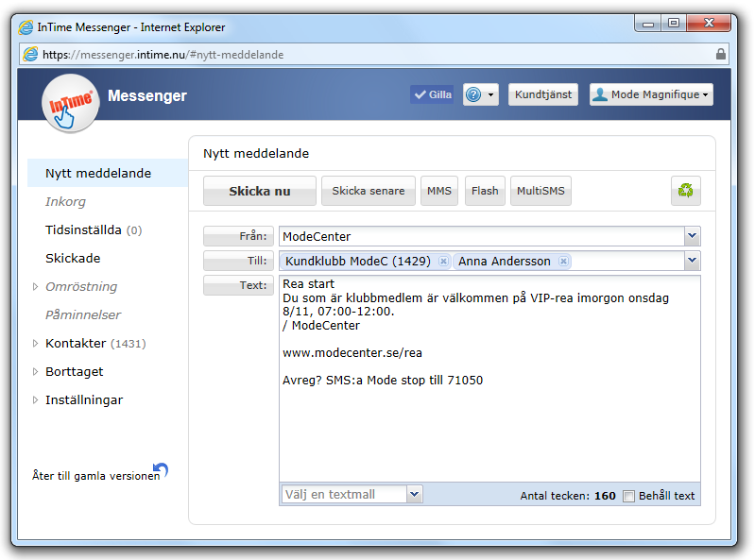The width and height of the screenshot is (755, 560).
Task: Click the Internet Explorer icon in the address bar
Action: pyautogui.click(x=30, y=54)
